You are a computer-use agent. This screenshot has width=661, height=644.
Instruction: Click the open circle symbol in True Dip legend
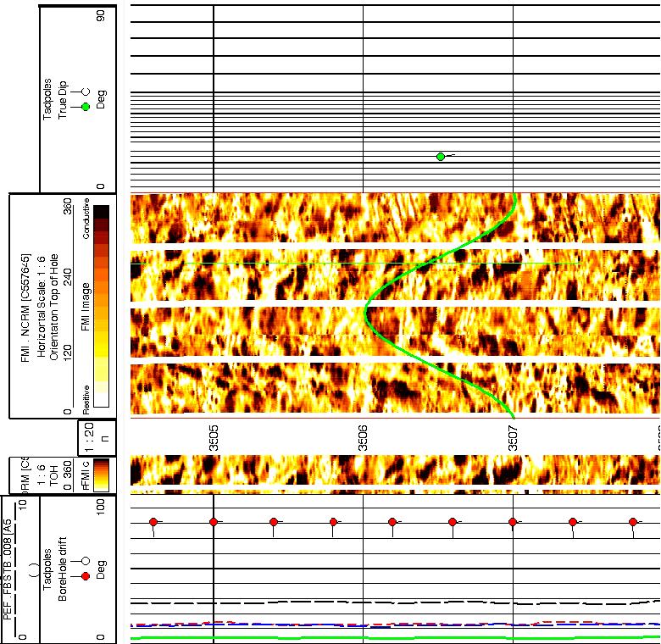pos(86,90)
